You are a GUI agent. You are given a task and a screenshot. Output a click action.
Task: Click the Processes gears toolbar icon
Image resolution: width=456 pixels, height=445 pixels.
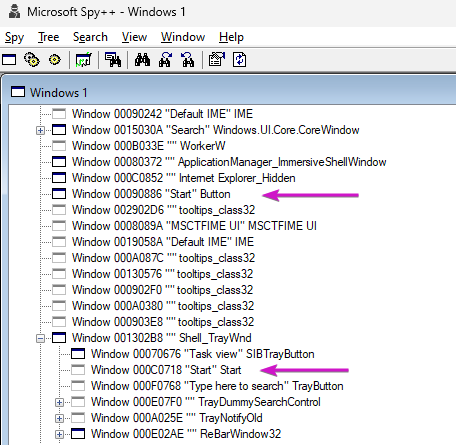[32, 60]
